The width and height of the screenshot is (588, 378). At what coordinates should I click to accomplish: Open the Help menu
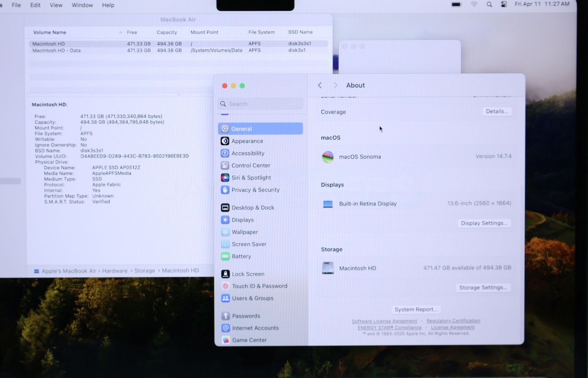pos(108,5)
